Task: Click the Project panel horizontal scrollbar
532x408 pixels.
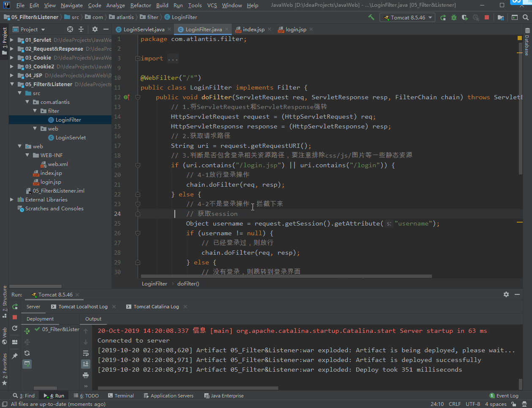Action: click(x=36, y=286)
